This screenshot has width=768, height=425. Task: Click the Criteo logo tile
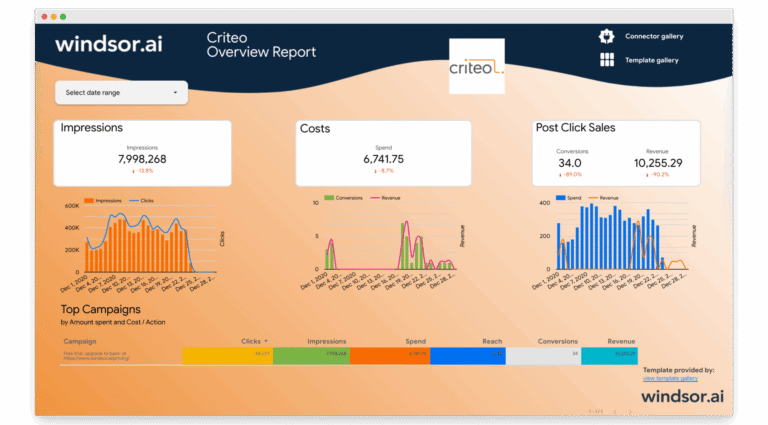[x=477, y=66]
